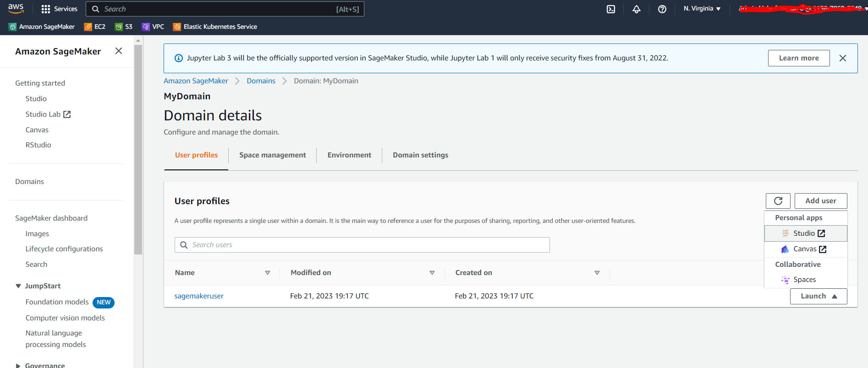Open the sagemakeruser profile link
The width and height of the screenshot is (868, 368).
[x=199, y=296]
